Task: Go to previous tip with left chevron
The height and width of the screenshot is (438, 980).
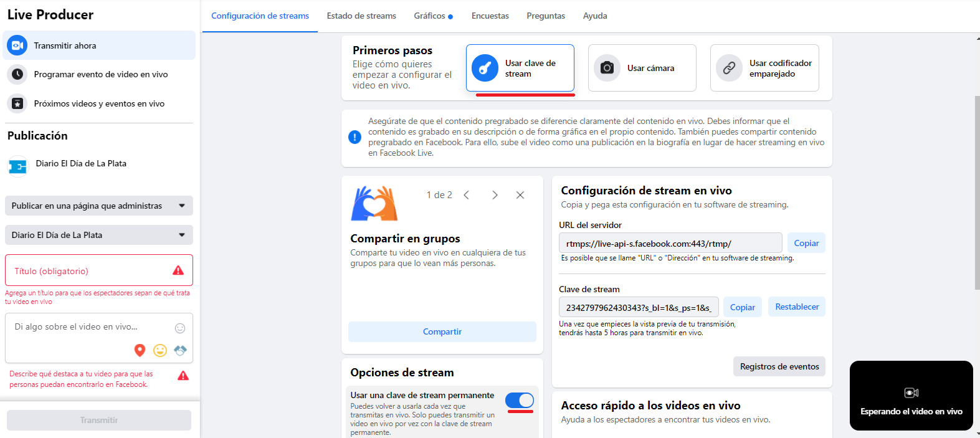Action: [x=466, y=195]
